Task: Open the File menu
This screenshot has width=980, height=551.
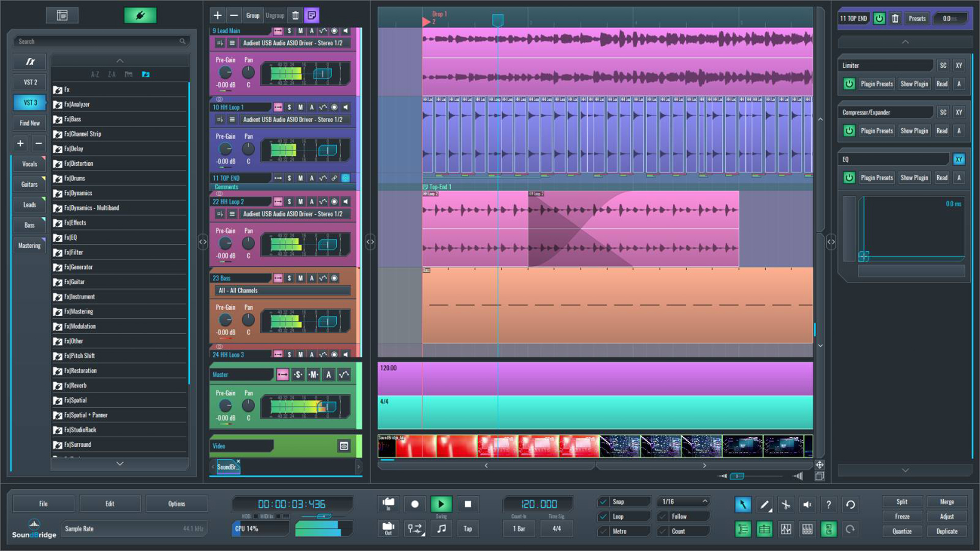Action: [x=43, y=504]
